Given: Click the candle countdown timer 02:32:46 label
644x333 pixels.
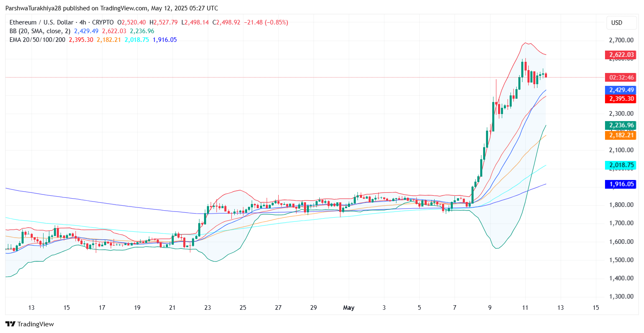Looking at the screenshot, I should [621, 78].
